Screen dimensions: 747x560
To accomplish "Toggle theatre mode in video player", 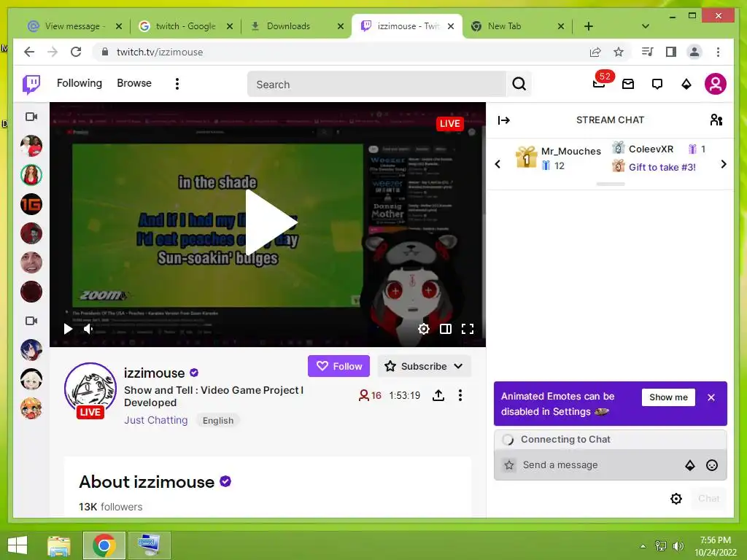I will (446, 329).
